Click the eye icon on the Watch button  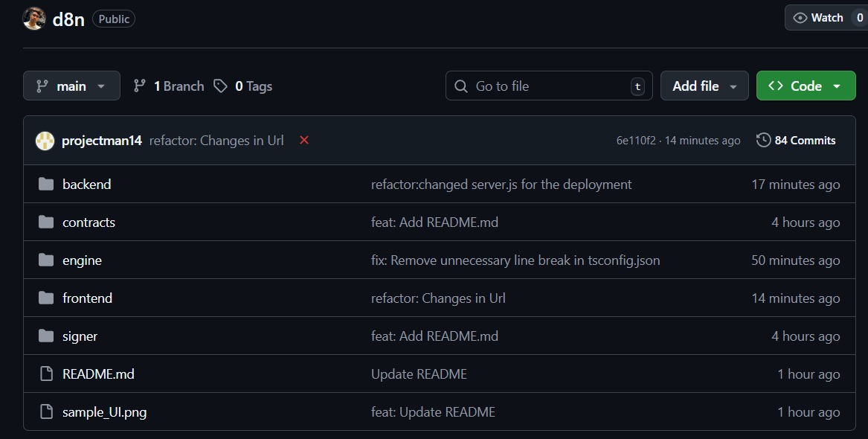[800, 17]
